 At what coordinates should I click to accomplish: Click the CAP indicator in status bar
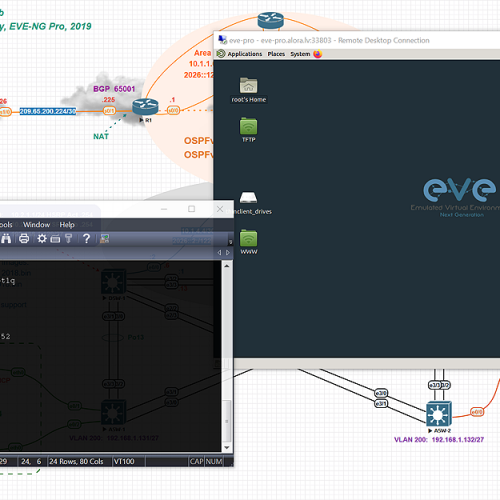(x=196, y=461)
